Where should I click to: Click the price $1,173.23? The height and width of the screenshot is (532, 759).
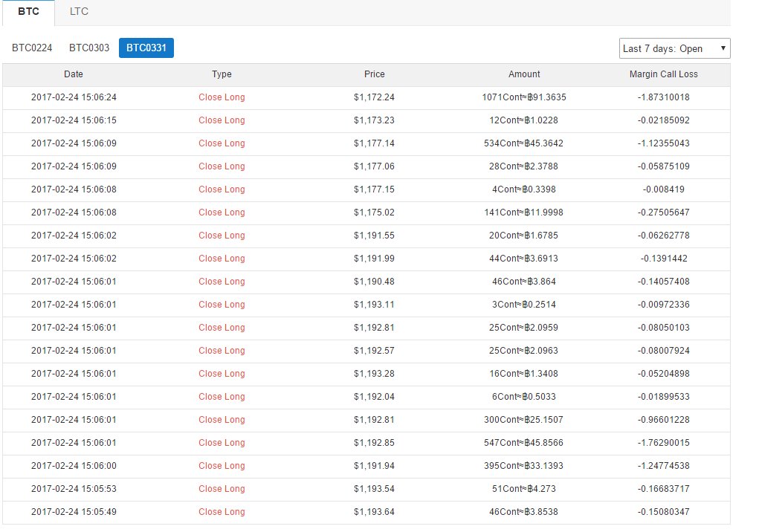pos(374,120)
